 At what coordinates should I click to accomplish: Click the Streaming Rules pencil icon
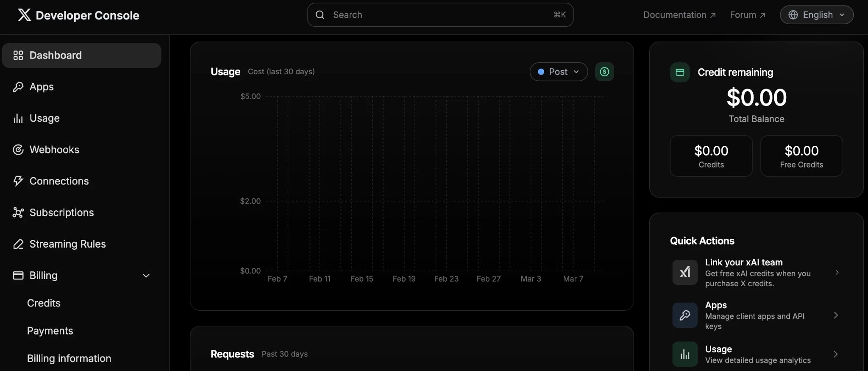18,244
